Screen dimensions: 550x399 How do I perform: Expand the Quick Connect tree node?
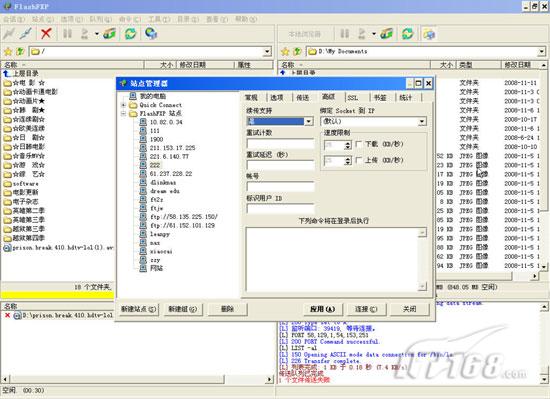point(123,105)
